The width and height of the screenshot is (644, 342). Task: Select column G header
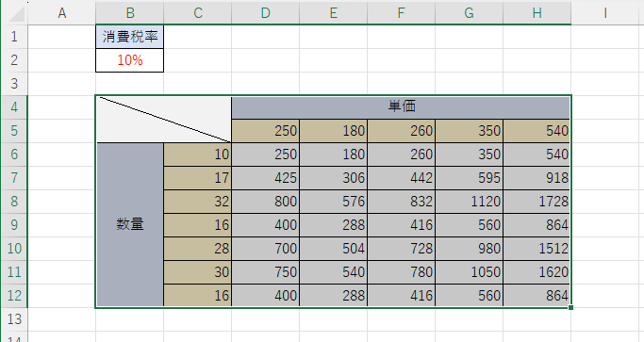click(x=469, y=13)
